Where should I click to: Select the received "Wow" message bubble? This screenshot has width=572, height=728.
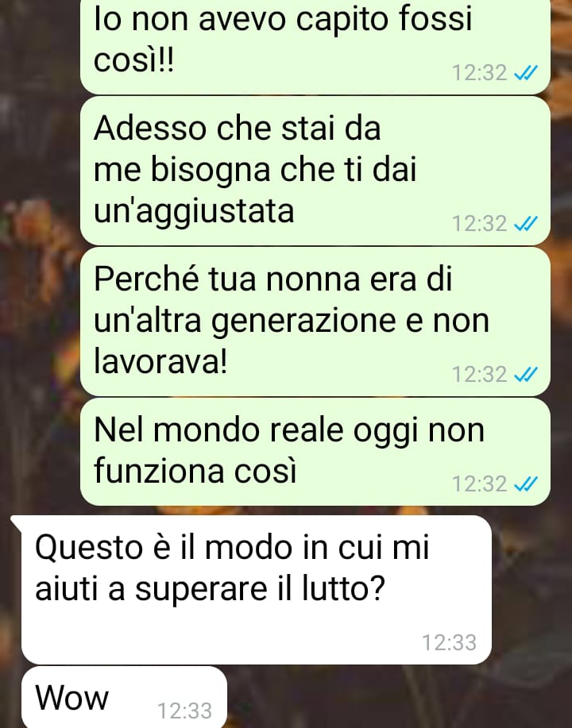tap(124, 697)
